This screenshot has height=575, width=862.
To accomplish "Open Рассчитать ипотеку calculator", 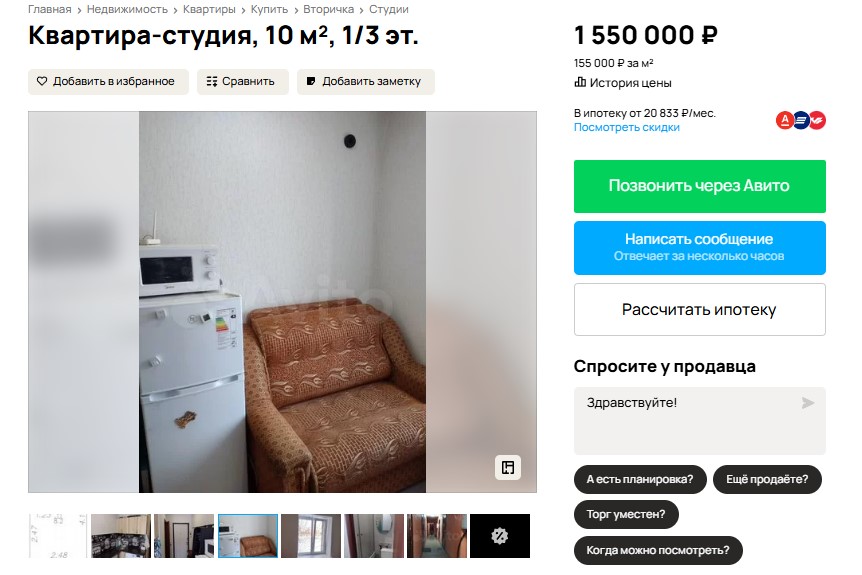I will pyautogui.click(x=700, y=309).
